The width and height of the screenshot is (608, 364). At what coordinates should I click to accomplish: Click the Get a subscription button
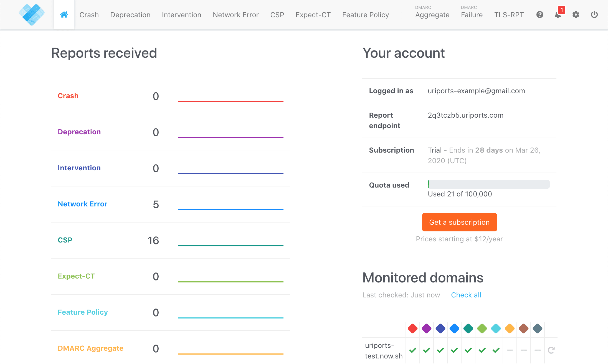pos(459,222)
